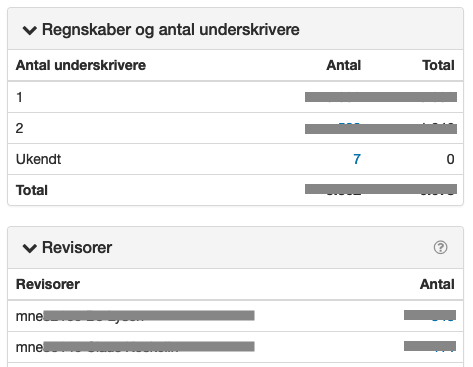Select the Ukendt row label
This screenshot has height=367, width=473.
coord(38,159)
